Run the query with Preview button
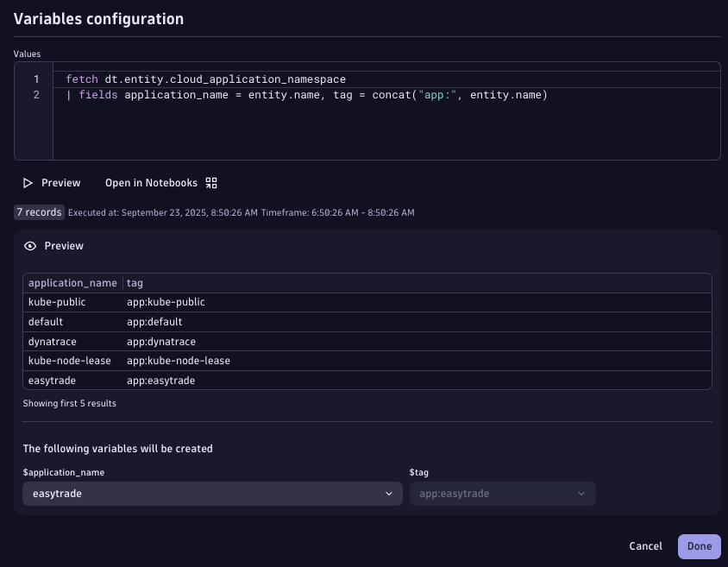This screenshot has height=567, width=728. [52, 183]
